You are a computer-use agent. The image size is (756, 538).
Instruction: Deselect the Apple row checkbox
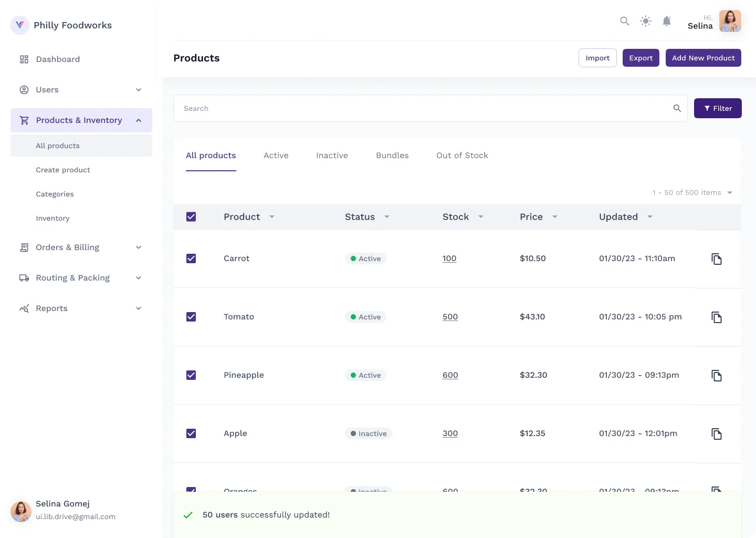tap(191, 433)
